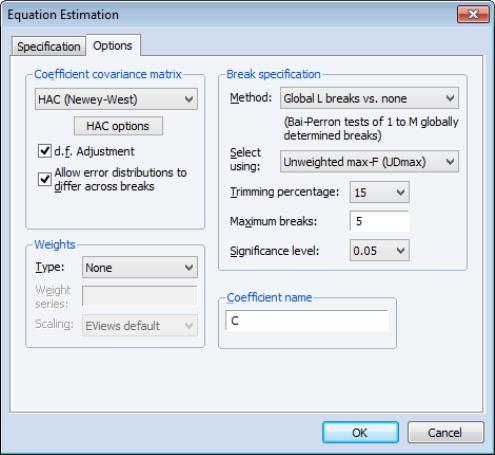The width and height of the screenshot is (495, 455).
Task: Expand the Select using UDmax dropdown
Action: (x=369, y=162)
